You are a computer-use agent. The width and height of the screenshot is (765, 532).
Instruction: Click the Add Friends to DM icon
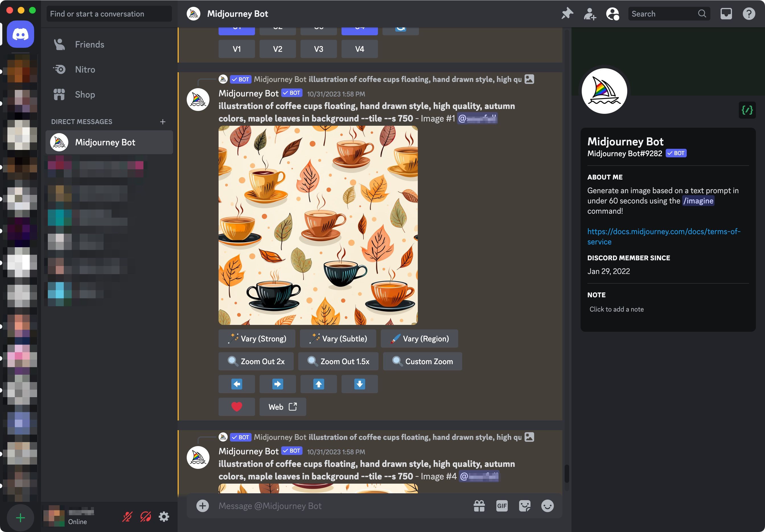coord(589,14)
